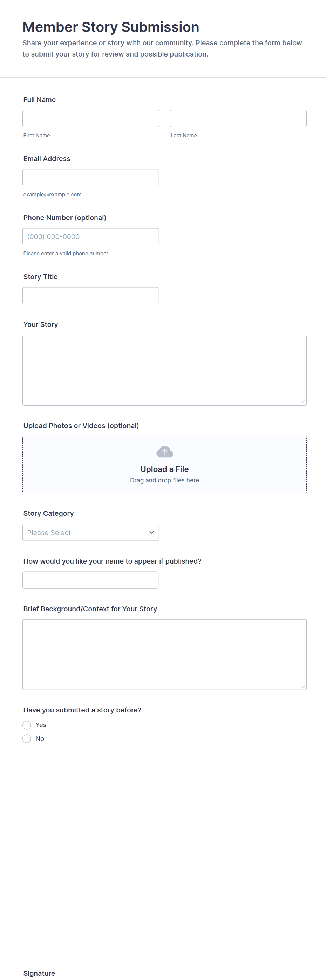Screen dimensions: 326x980
Task: Click the Drag and drop files area
Action: click(x=164, y=480)
